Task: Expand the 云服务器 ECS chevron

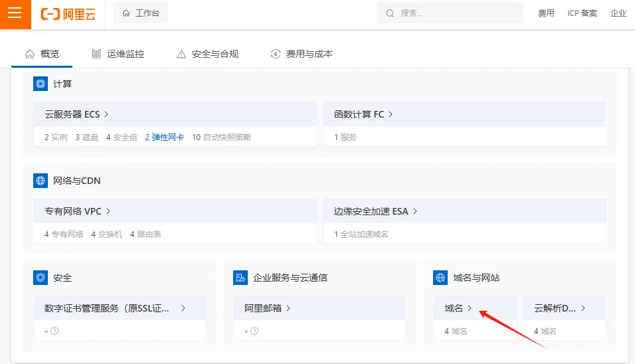Action: point(106,114)
